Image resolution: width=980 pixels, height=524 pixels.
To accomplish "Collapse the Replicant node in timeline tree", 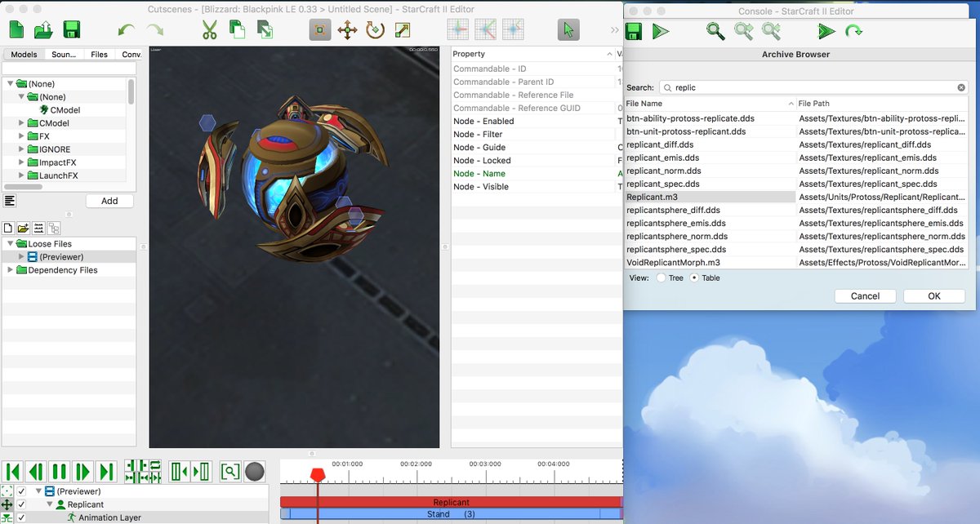I will pyautogui.click(x=50, y=504).
